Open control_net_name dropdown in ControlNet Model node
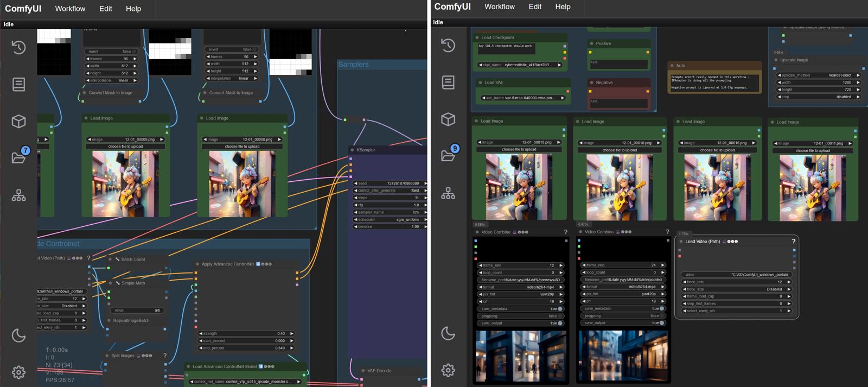This screenshot has width=868, height=387. pos(245,382)
